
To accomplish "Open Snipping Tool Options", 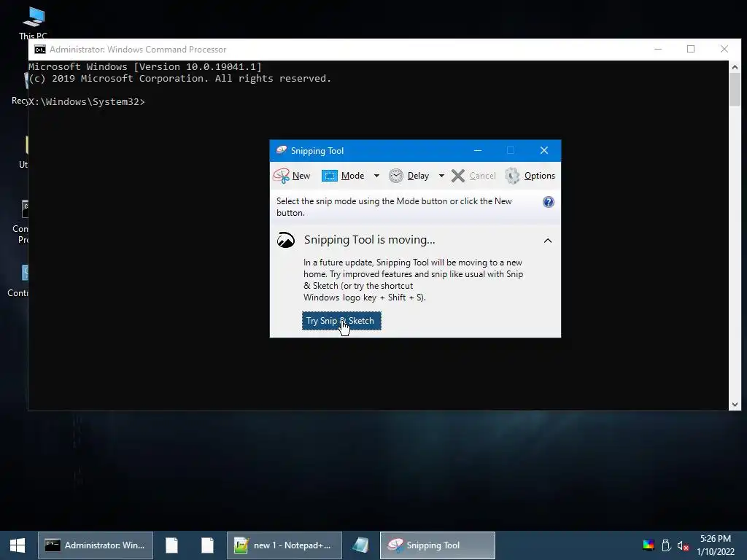I will point(530,176).
